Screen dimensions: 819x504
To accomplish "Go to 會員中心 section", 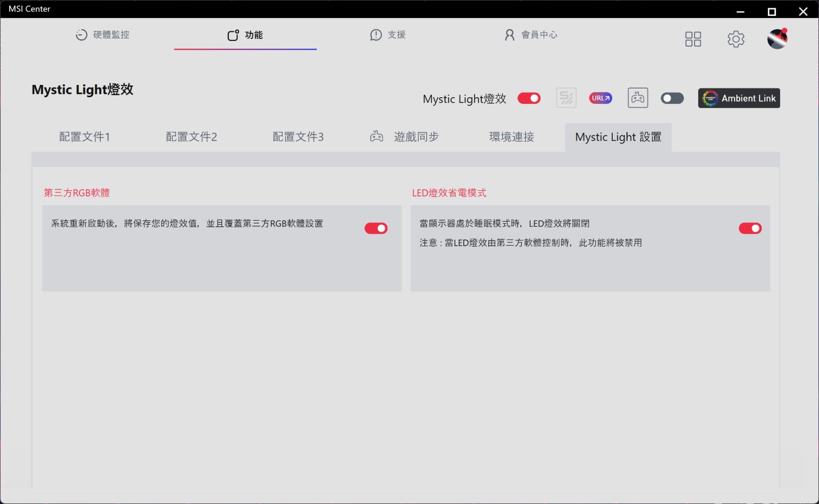I will tap(531, 35).
